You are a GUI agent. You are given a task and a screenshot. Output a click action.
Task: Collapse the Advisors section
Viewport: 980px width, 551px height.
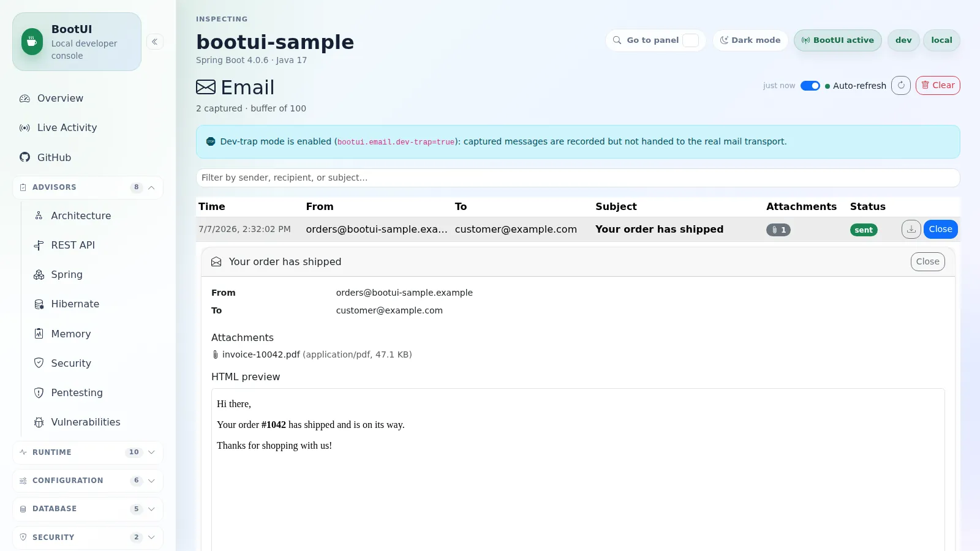click(x=88, y=187)
